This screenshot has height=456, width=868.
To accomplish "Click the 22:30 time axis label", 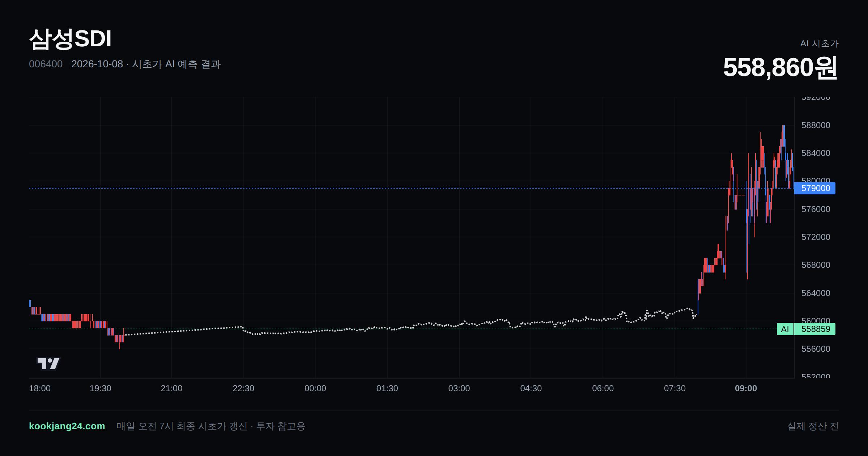I will point(243,388).
